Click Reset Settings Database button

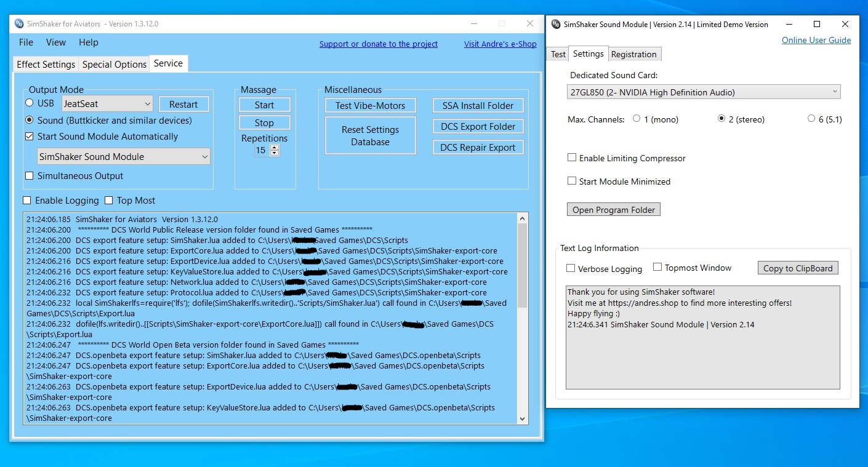pyautogui.click(x=371, y=136)
